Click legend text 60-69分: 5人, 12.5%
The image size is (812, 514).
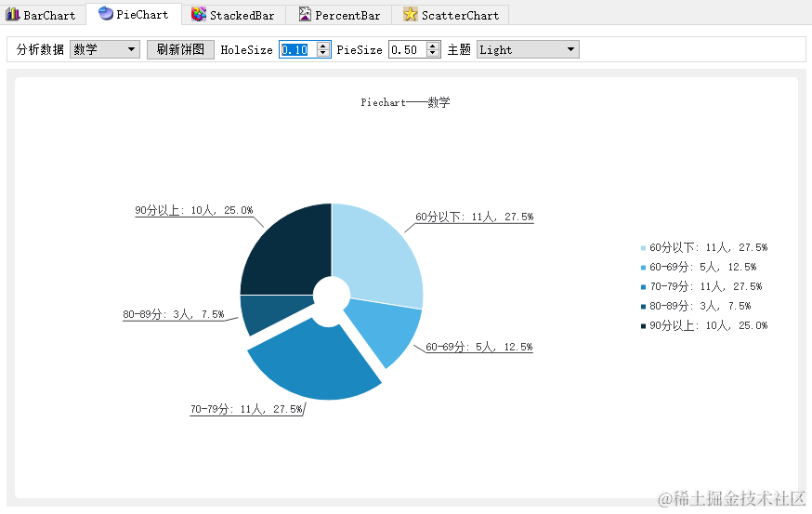[x=703, y=268]
